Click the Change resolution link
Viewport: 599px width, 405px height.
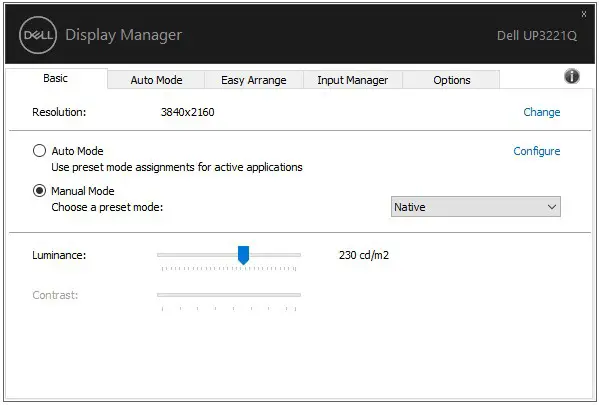(542, 112)
